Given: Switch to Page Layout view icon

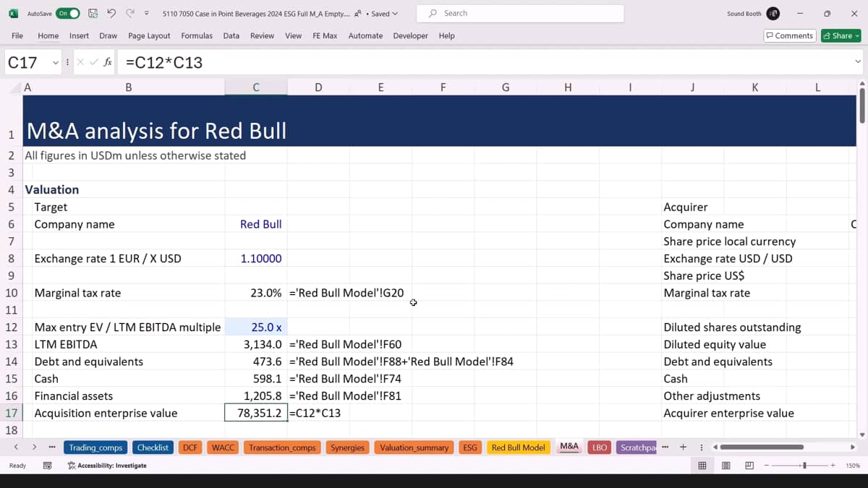Looking at the screenshot, I should pyautogui.click(x=726, y=466).
